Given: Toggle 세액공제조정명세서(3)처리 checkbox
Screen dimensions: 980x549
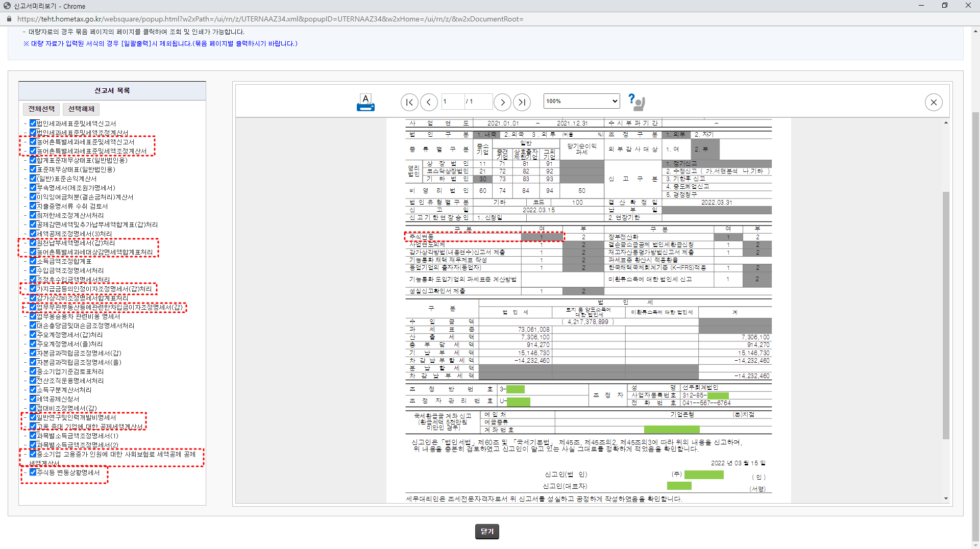Looking at the screenshot, I should tap(33, 234).
